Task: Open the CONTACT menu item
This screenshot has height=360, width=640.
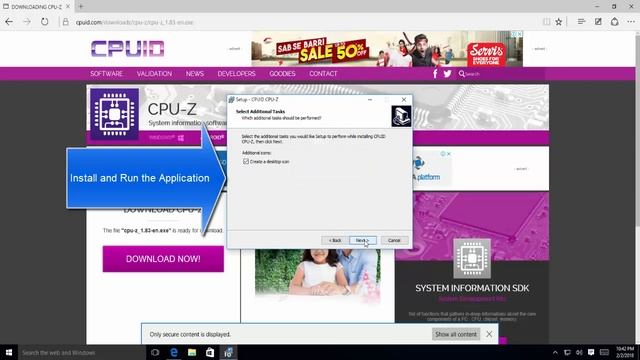Action: [323, 74]
